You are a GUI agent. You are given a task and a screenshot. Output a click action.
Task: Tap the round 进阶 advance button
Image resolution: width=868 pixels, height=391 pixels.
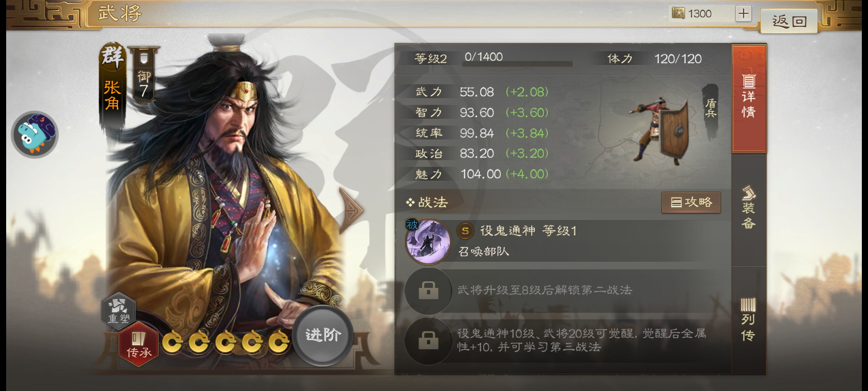[323, 335]
